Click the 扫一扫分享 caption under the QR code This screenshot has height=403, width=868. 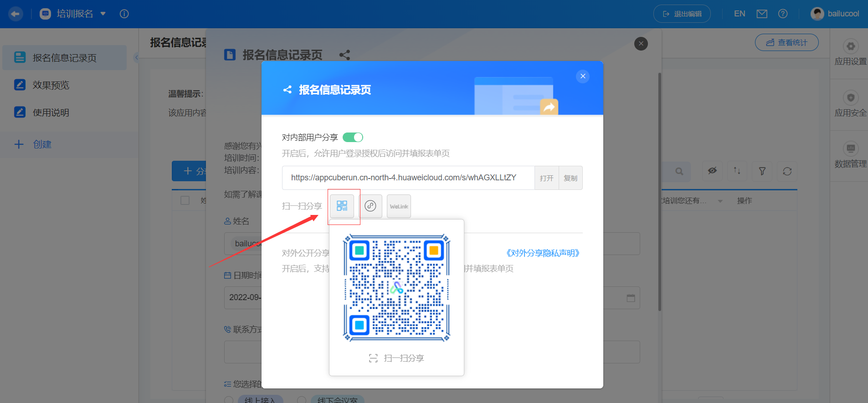[x=404, y=358]
